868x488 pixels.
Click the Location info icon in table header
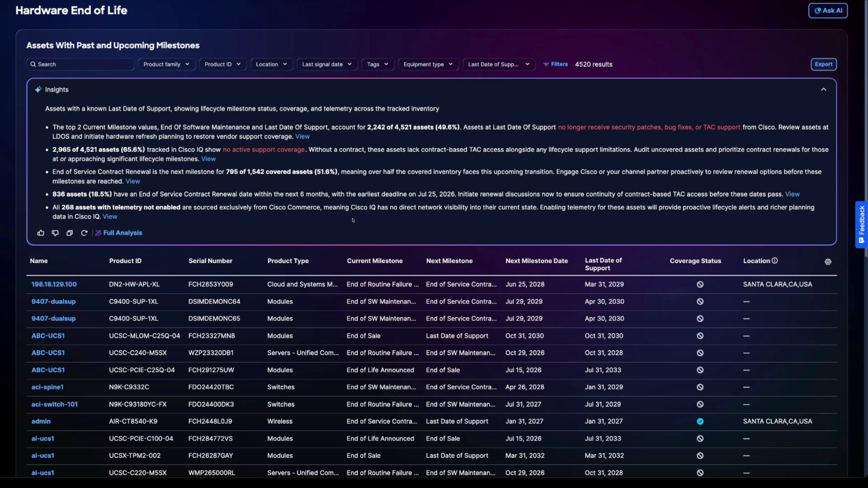pos(774,261)
